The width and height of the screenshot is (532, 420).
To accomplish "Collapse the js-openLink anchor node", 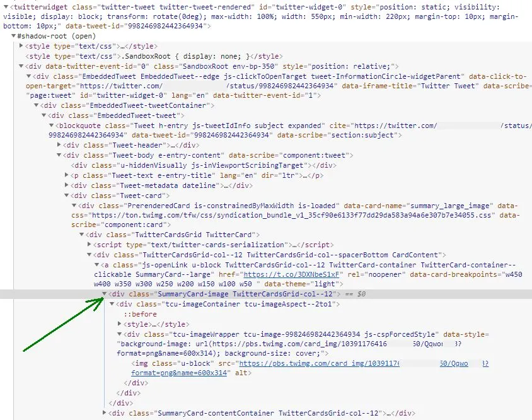I will coord(96,265).
